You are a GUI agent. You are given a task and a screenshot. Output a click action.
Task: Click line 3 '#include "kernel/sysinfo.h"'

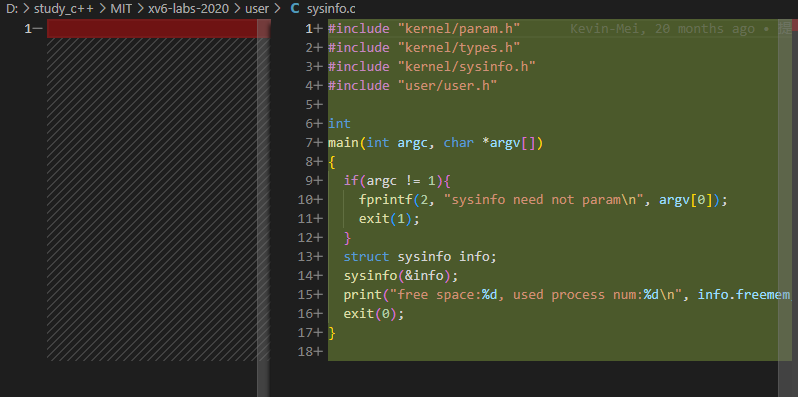pyautogui.click(x=432, y=67)
